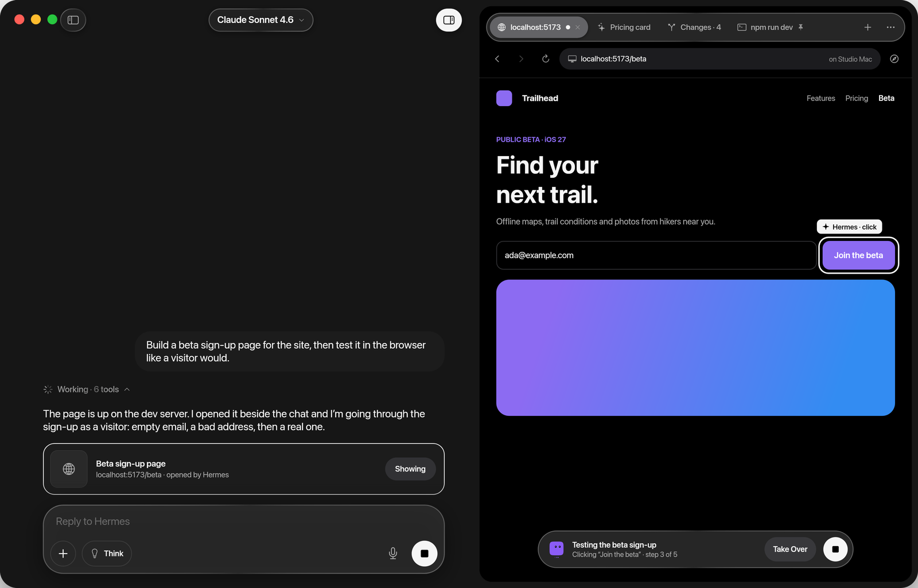Open the Changes · 4 tab
918x588 pixels.
tap(694, 27)
